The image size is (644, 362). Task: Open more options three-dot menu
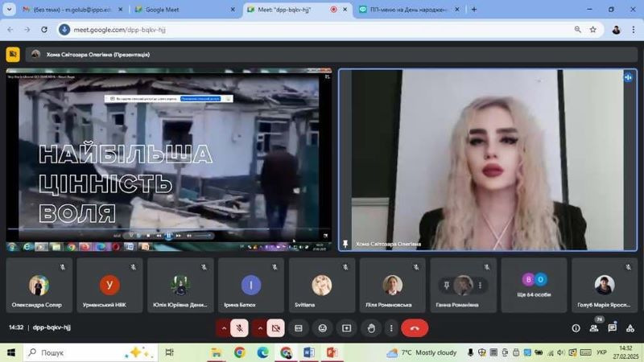tap(391, 328)
